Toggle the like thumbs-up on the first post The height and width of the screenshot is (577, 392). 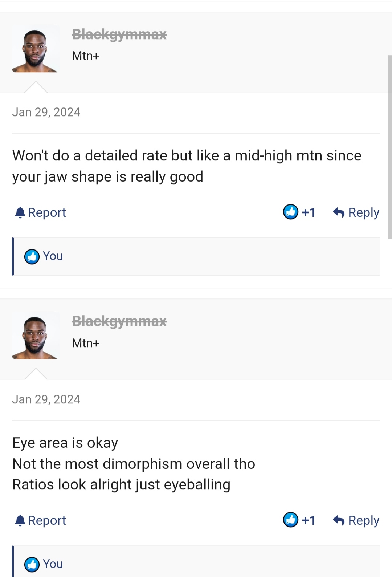(291, 212)
